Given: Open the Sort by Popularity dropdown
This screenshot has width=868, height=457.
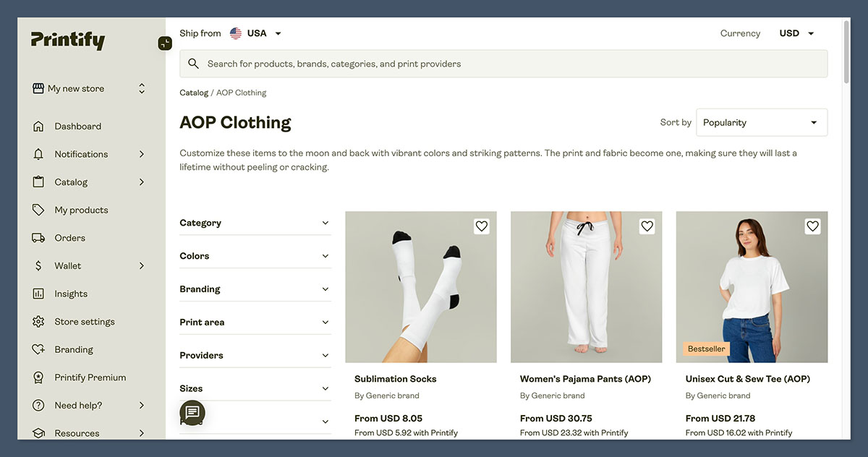Looking at the screenshot, I should pos(761,122).
